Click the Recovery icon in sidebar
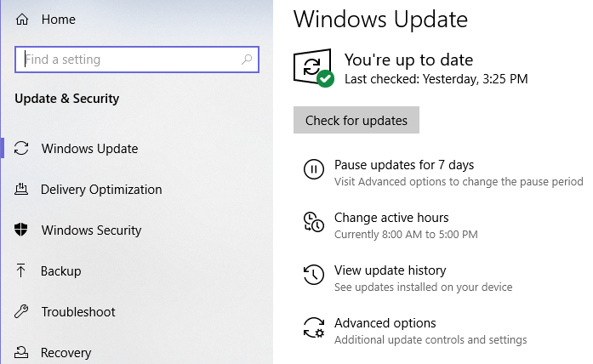The height and width of the screenshot is (364, 593). 21,352
